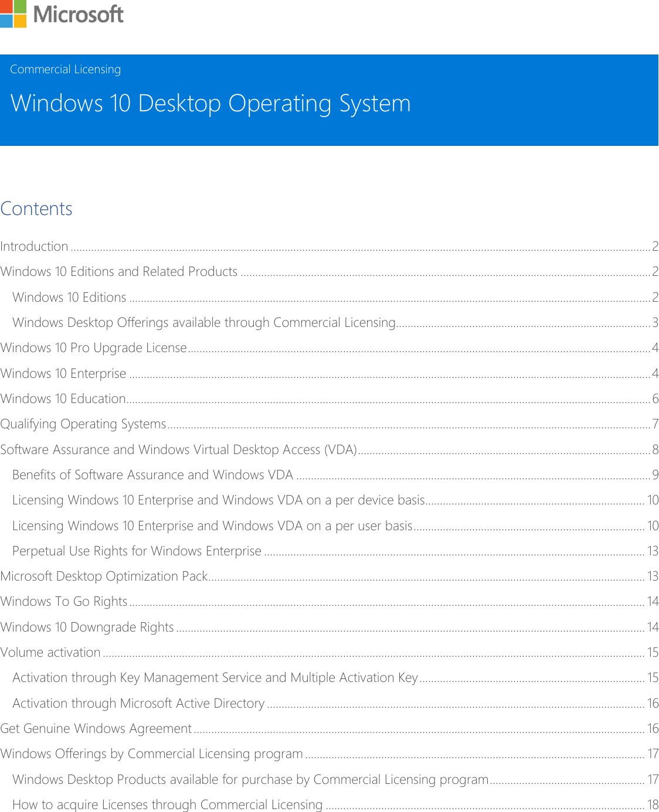Select the Windows 10 Enterprise contents entry

click(64, 373)
